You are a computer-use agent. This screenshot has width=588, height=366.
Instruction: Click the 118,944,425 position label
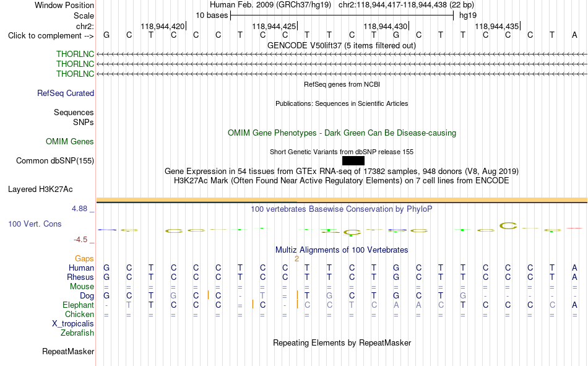click(x=274, y=26)
